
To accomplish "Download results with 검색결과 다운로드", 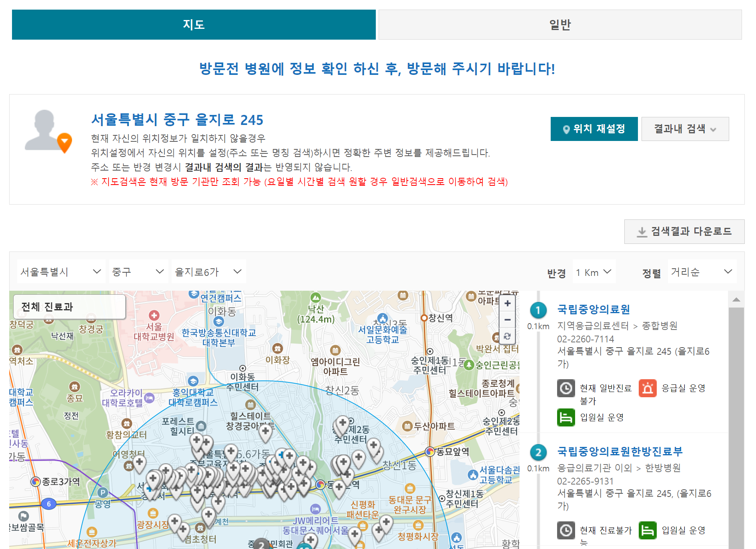I will pos(684,231).
